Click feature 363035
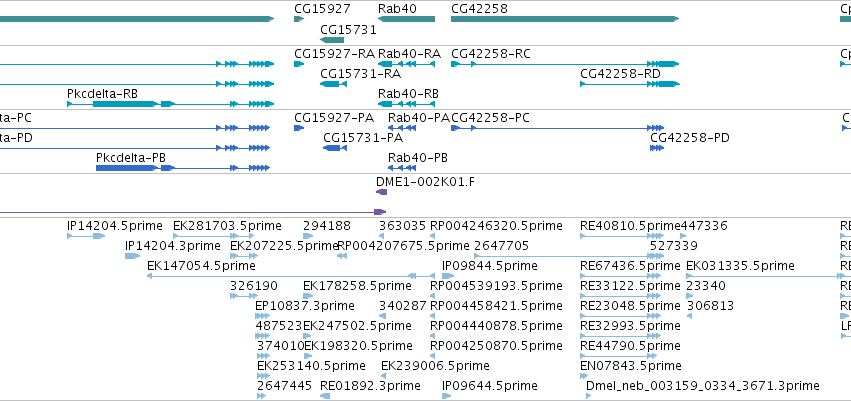This screenshot has height=401, width=851. [x=403, y=226]
